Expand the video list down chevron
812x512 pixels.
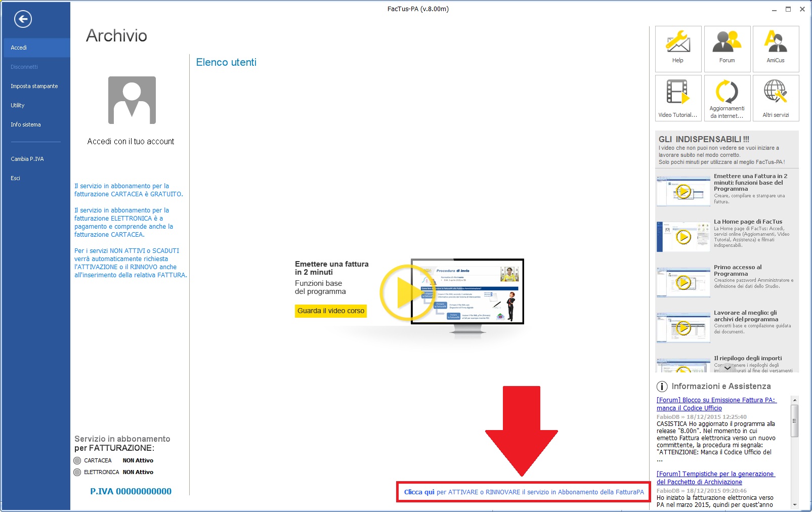(727, 368)
